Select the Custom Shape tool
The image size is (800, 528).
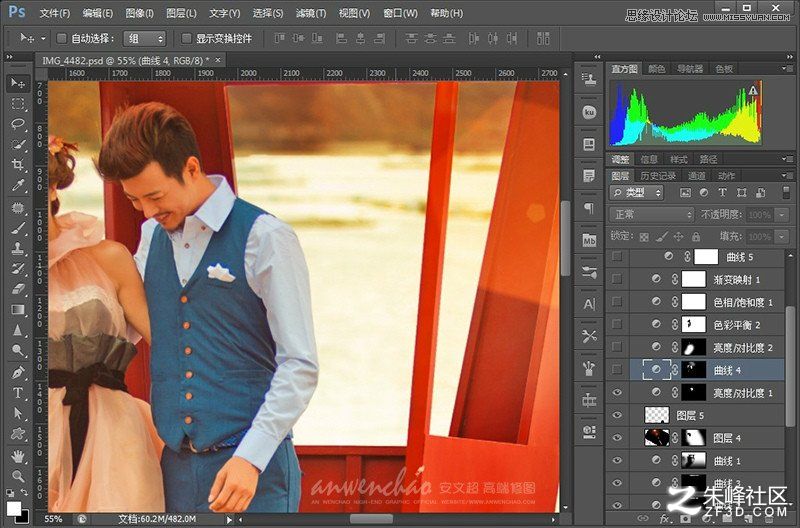[x=18, y=434]
